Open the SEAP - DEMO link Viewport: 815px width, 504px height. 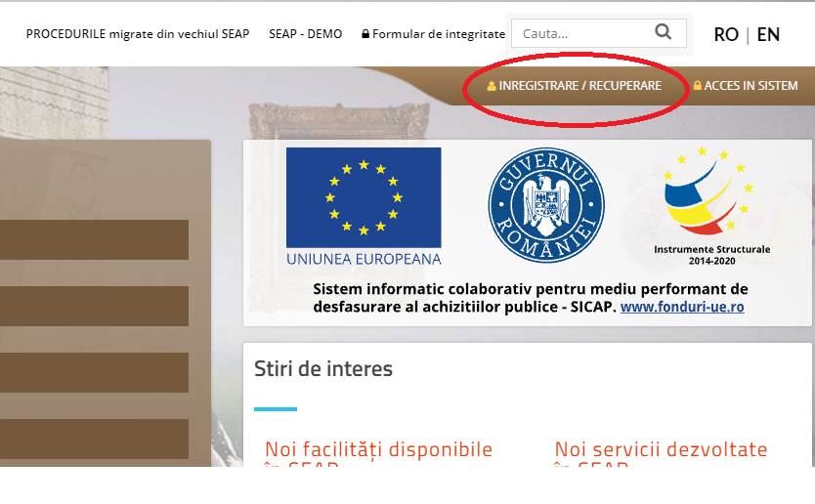click(306, 34)
